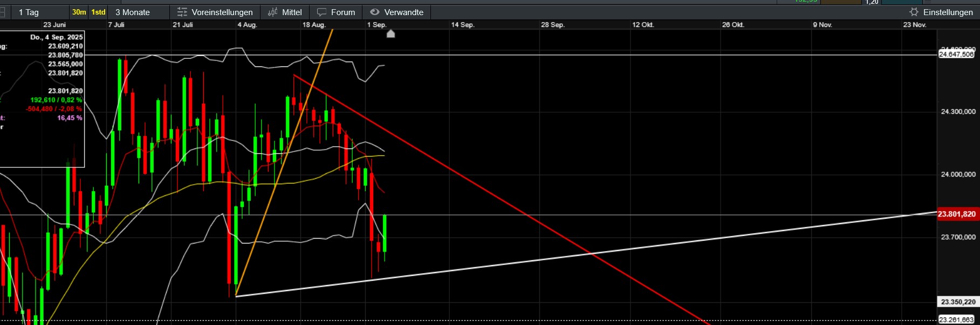Select the red 23.801,820 current price label

pyautogui.click(x=956, y=214)
